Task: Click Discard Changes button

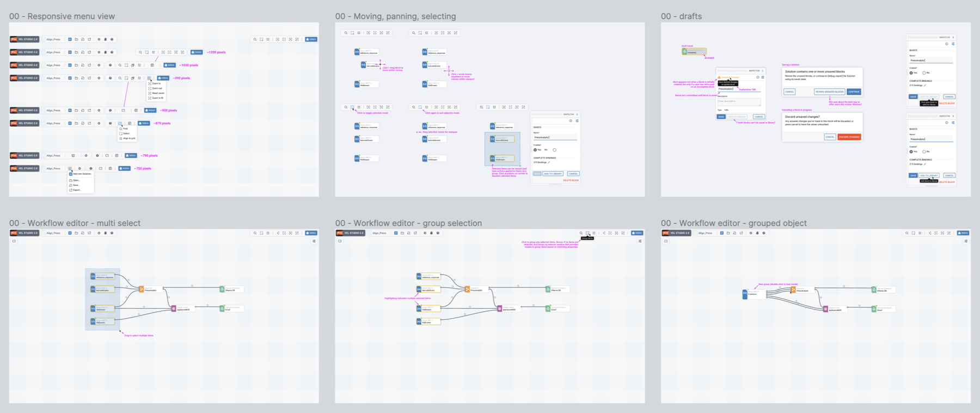Action: pyautogui.click(x=849, y=137)
